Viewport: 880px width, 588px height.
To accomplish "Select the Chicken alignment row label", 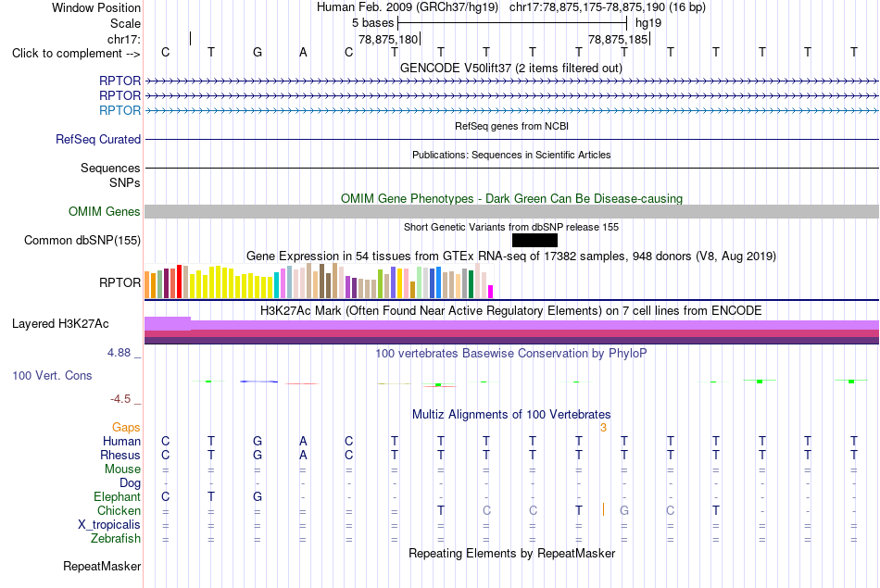I will (x=119, y=510).
